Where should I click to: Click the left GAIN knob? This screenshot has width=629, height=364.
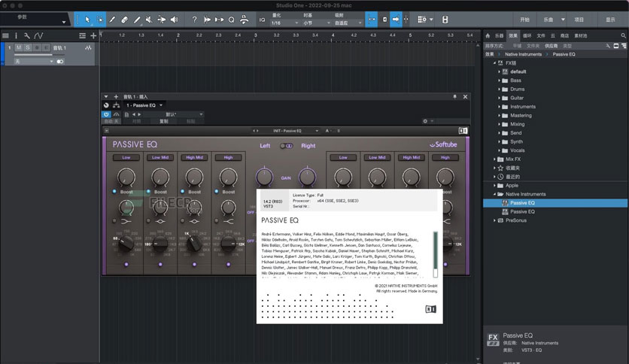264,177
